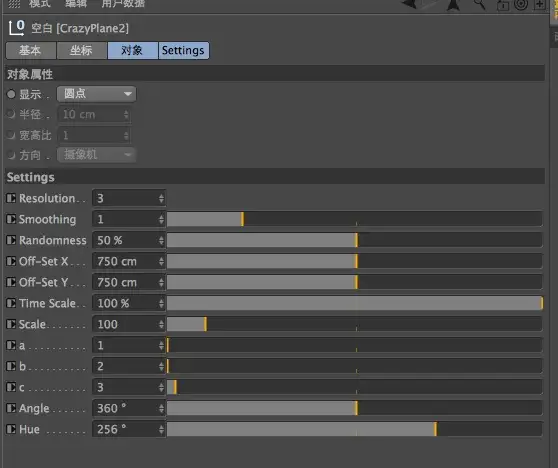Viewport: 558px width, 468px height.
Task: Click the 半径 stepper arrows
Action: coord(126,114)
